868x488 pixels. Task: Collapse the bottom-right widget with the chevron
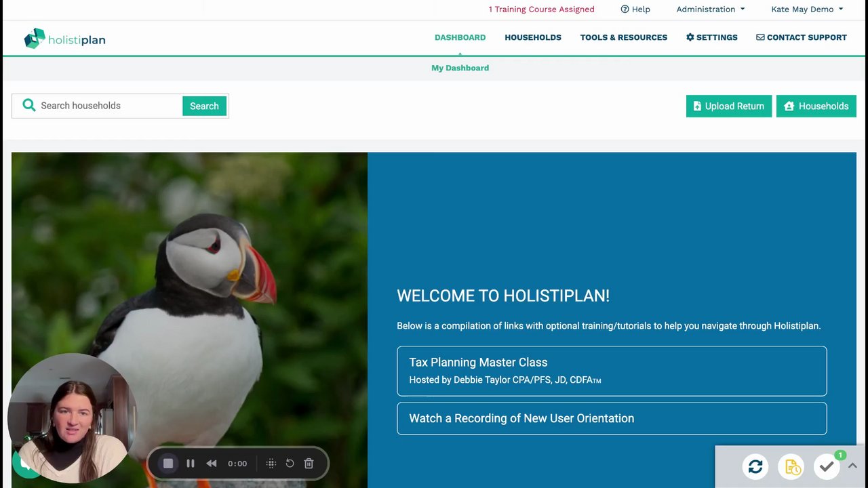(x=852, y=466)
